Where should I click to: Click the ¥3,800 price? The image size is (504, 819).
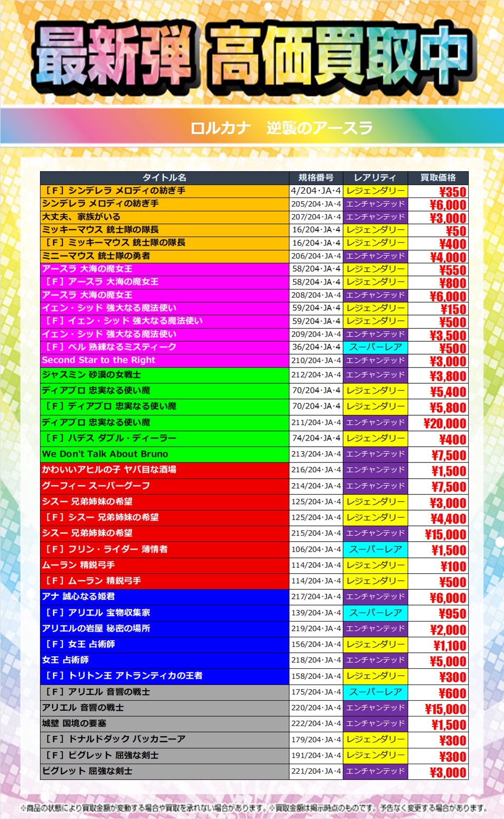448,376
